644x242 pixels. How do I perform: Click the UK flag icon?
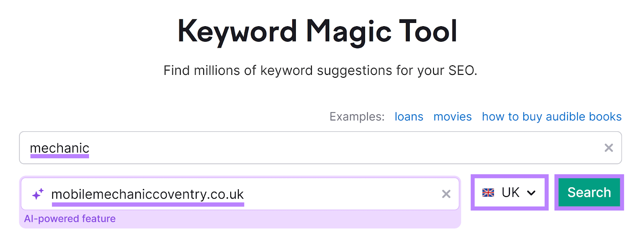coord(488,192)
